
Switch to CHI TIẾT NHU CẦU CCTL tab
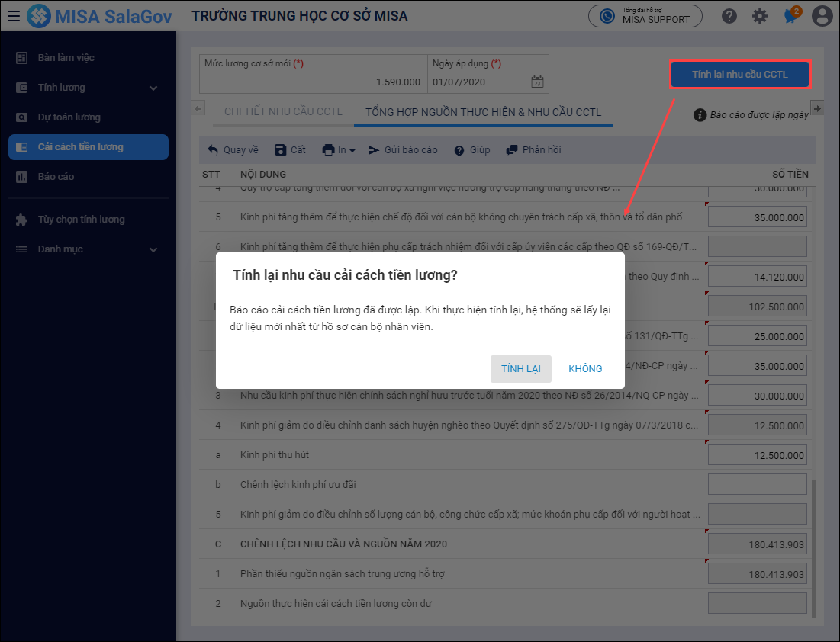pos(283,112)
